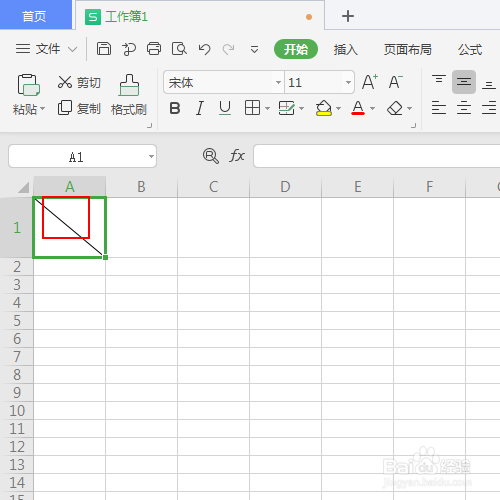Toggle vertical middle alignment

click(464, 82)
